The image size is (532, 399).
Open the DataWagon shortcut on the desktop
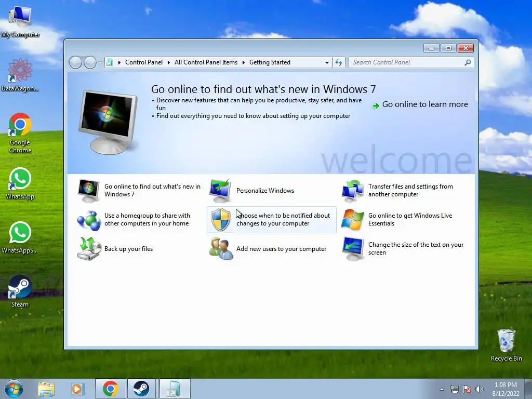[x=20, y=75]
